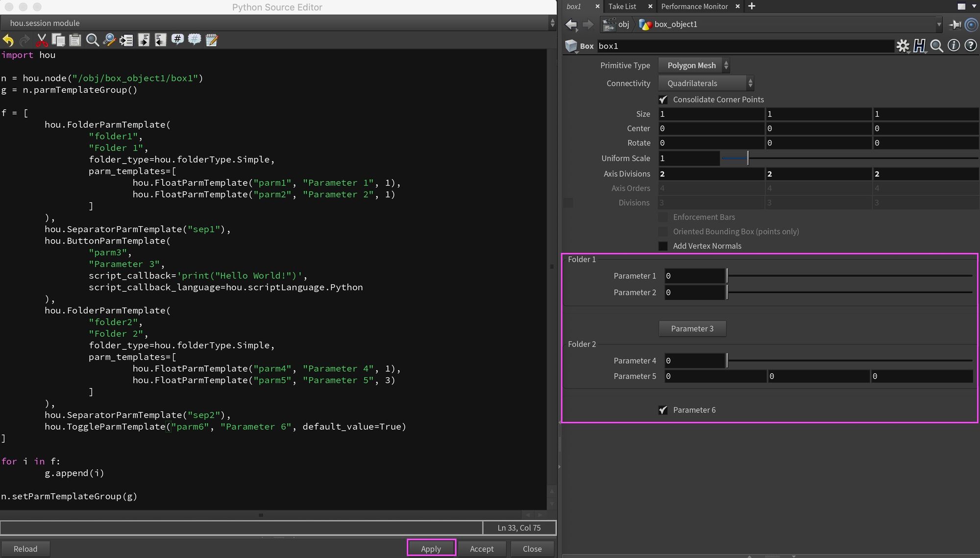Disable the Parameter 6 toggle

[663, 410]
